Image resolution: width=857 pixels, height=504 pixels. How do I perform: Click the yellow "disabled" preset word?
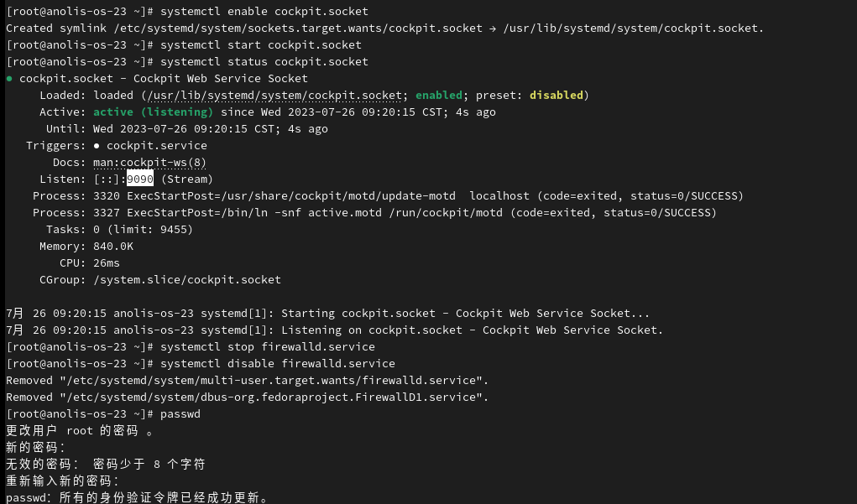(x=556, y=96)
